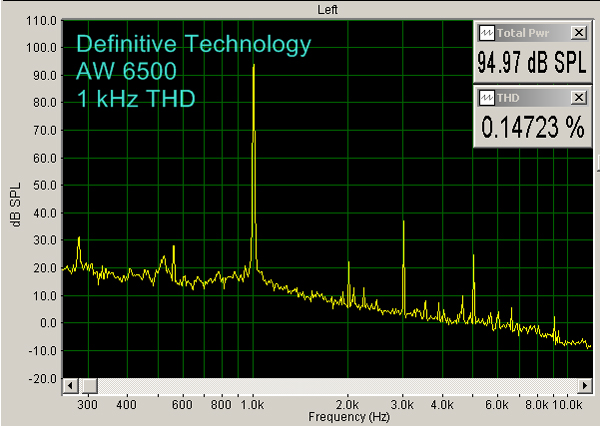Screen dimensions: 600x426
Task: Click the 8.0k frequency axis tick label
Action: (536, 405)
